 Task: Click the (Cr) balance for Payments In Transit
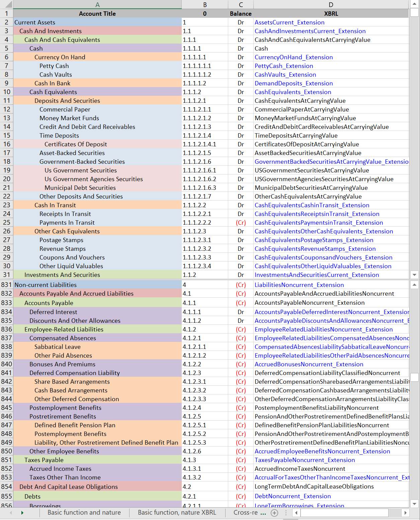(x=241, y=222)
